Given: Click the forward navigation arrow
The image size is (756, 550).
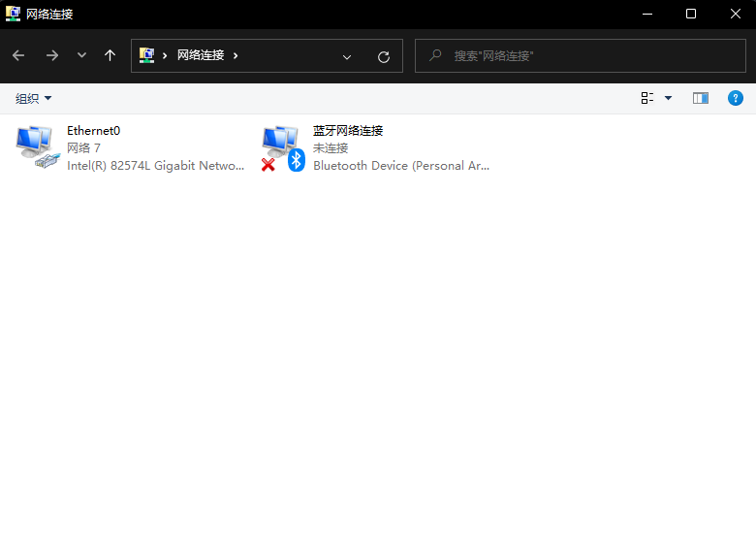Looking at the screenshot, I should [x=52, y=56].
